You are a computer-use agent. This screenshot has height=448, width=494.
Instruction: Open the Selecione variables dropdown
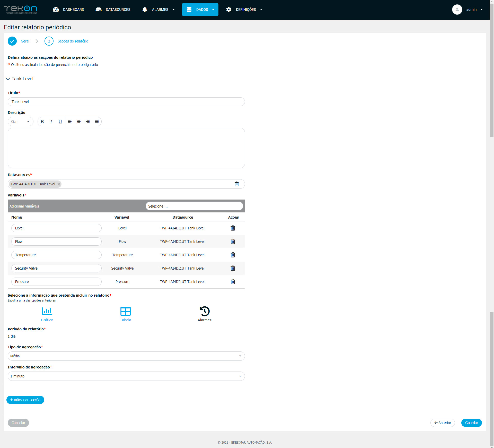click(x=194, y=206)
